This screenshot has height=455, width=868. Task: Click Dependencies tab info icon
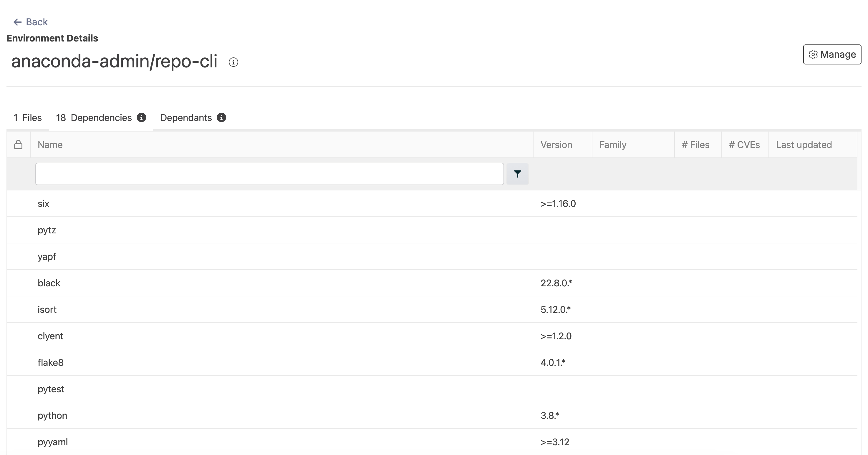142,117
